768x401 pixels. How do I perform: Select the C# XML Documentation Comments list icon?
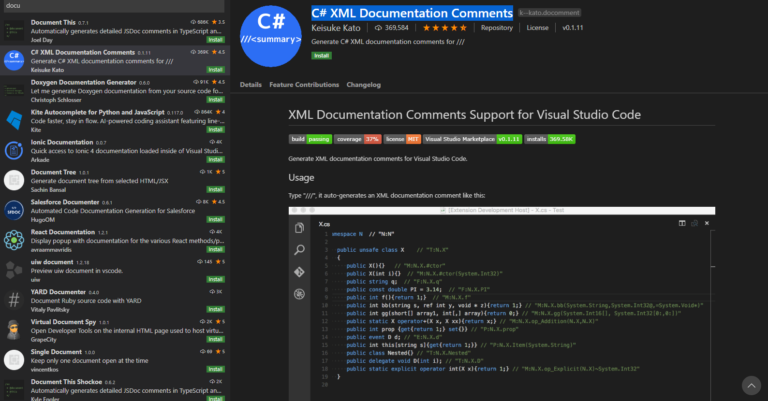14,60
